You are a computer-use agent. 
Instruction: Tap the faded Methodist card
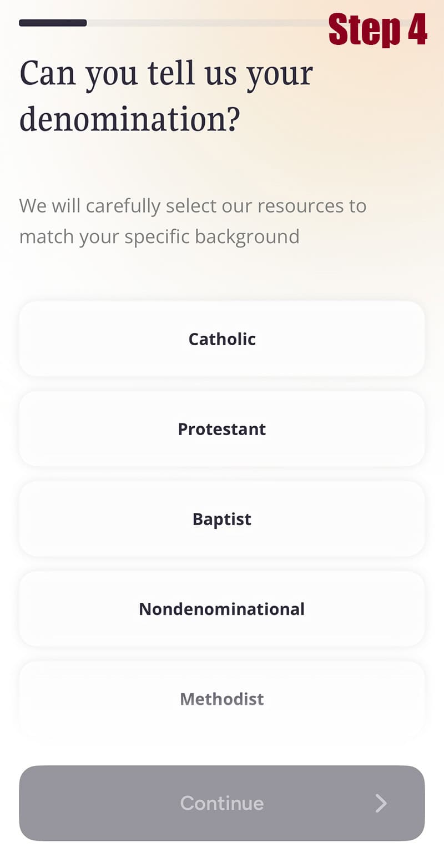pos(222,698)
